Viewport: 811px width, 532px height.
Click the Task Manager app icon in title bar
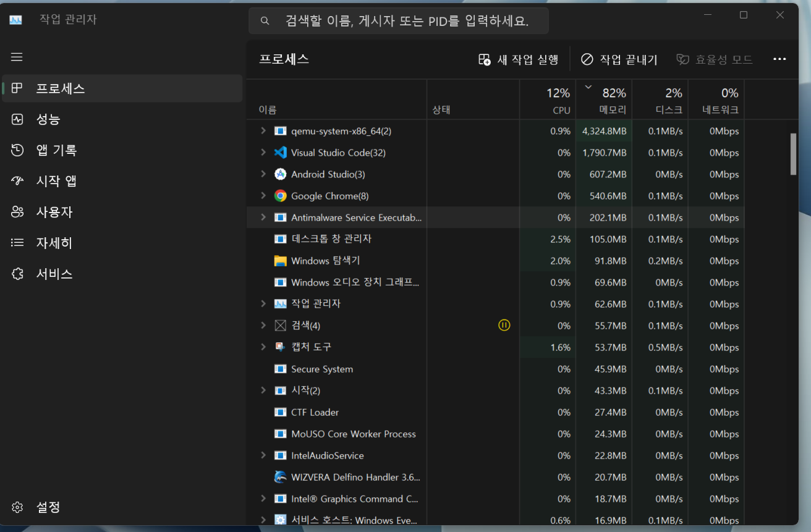click(x=16, y=20)
